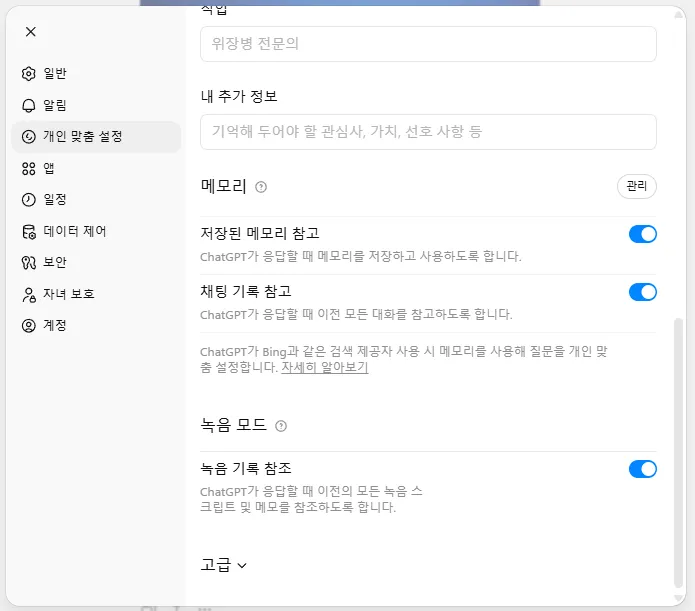Click the 보안 security icon
Screen dimensions: 695x611
tap(28, 263)
